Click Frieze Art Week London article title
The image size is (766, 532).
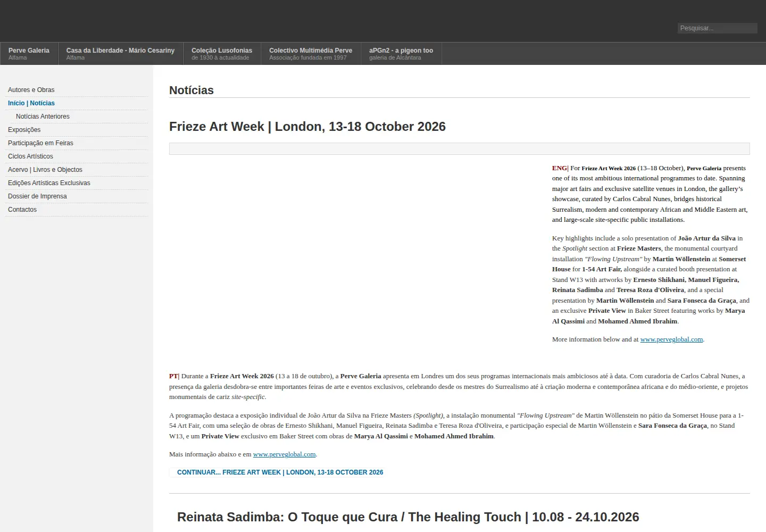[307, 127]
